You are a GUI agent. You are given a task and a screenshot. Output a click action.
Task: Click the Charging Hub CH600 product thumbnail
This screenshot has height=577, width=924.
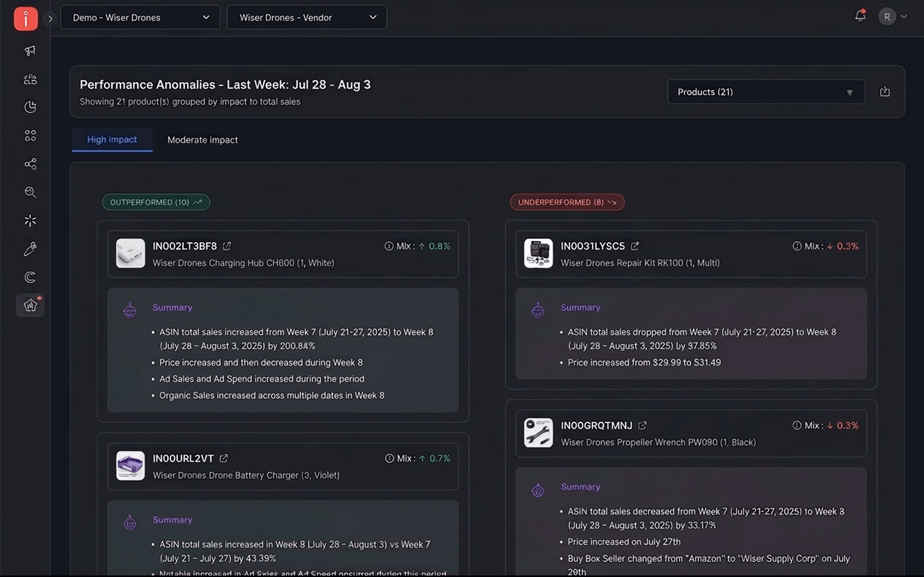click(130, 253)
